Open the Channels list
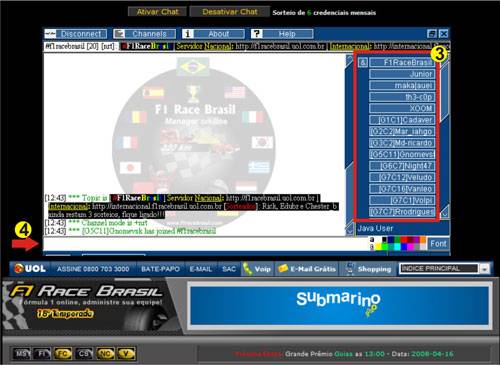Viewport: 500px width, 365px height. (x=144, y=34)
